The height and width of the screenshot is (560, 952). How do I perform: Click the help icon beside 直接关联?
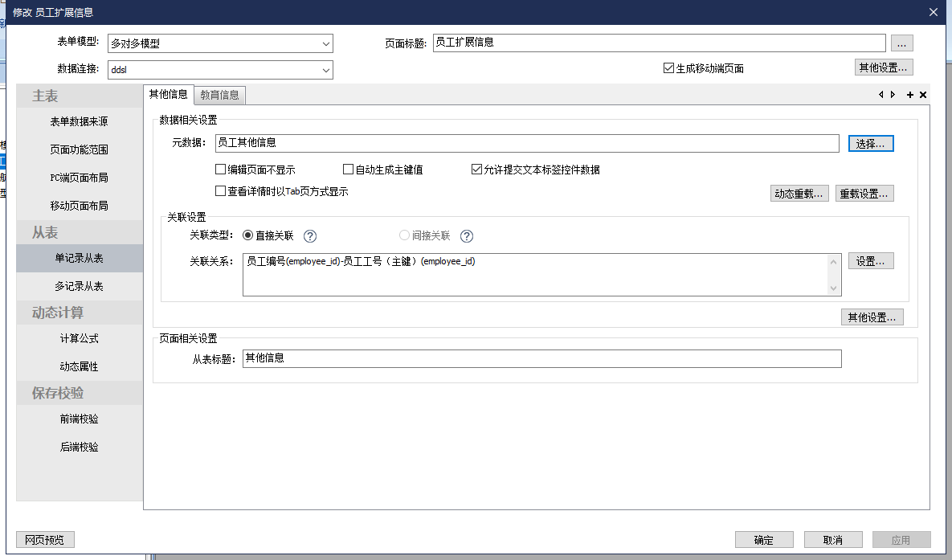[x=310, y=236]
